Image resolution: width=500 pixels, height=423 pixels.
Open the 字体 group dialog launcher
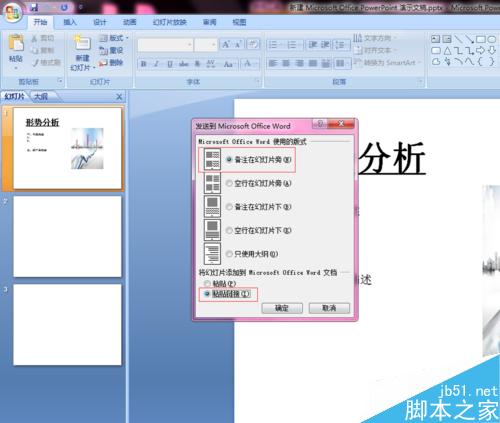coord(257,81)
